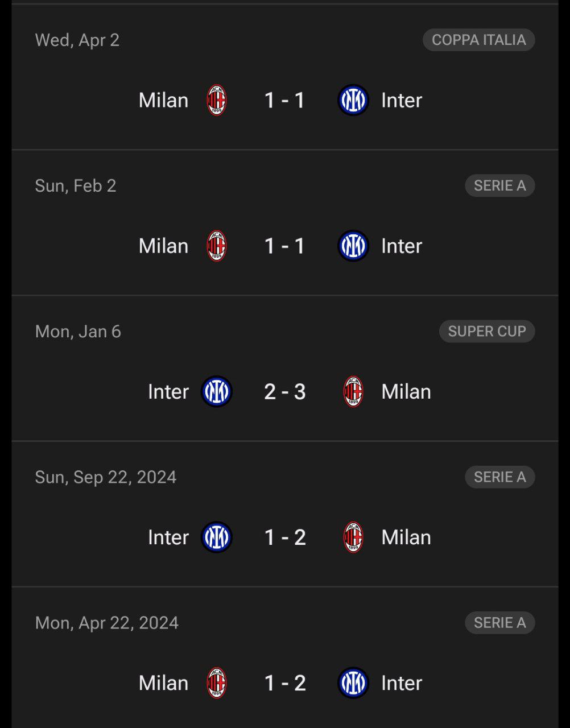Click Inter crest in Apr 22, 2024 match

click(353, 682)
